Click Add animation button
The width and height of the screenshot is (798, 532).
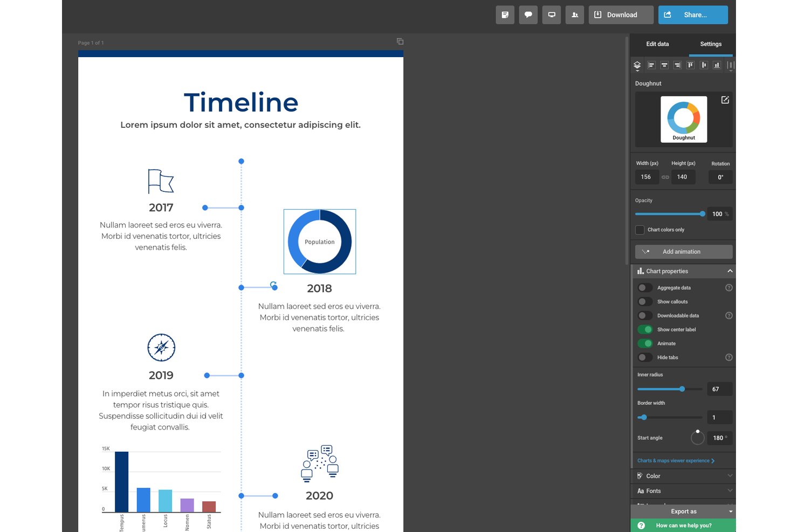[x=684, y=252]
